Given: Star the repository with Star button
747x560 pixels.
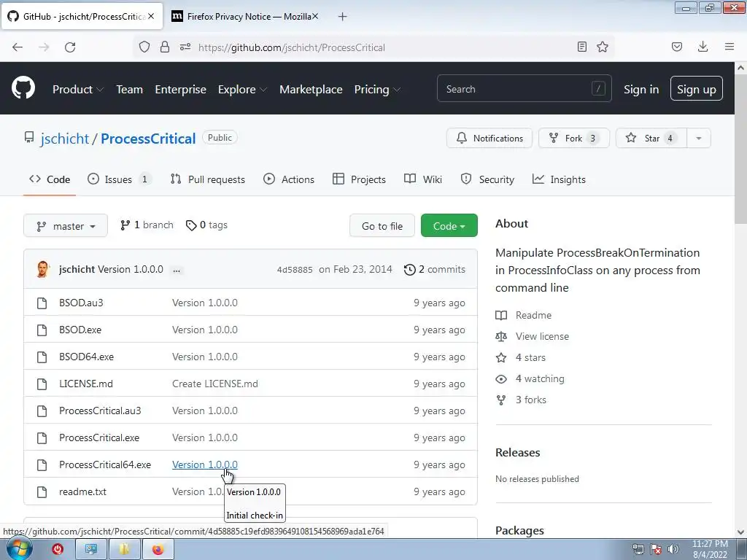Looking at the screenshot, I should point(651,138).
